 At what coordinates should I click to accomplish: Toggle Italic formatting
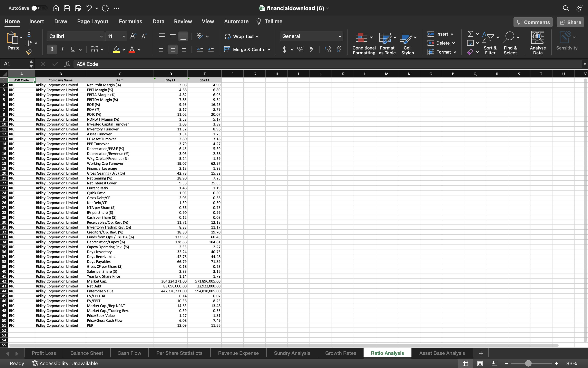pyautogui.click(x=62, y=49)
